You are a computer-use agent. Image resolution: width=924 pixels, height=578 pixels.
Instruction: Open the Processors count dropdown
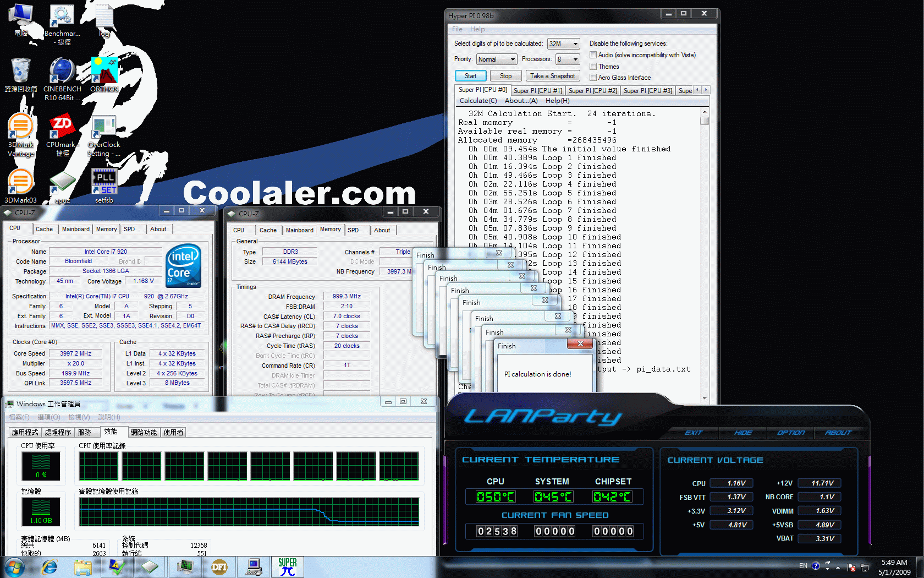pyautogui.click(x=568, y=59)
